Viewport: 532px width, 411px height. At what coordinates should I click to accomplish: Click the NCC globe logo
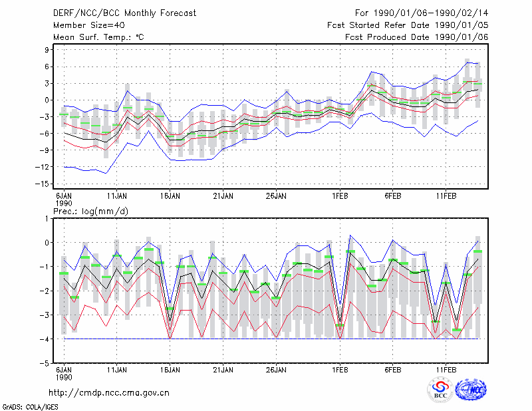click(471, 390)
